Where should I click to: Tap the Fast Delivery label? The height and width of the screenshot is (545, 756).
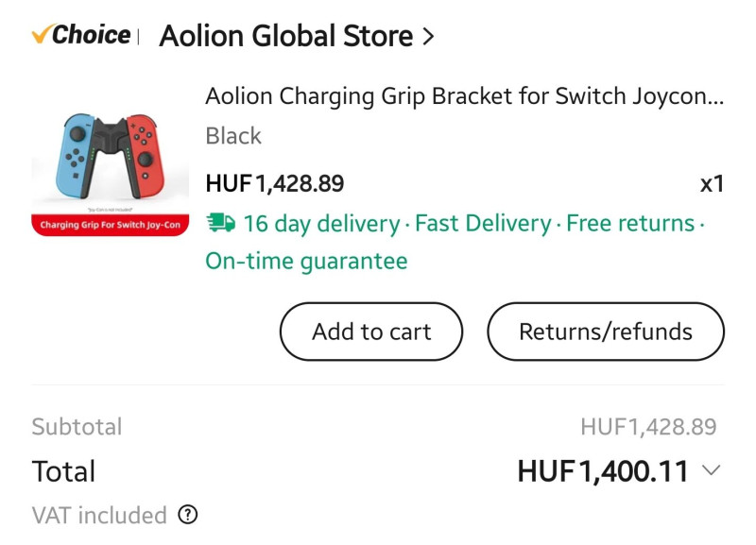pyautogui.click(x=482, y=224)
